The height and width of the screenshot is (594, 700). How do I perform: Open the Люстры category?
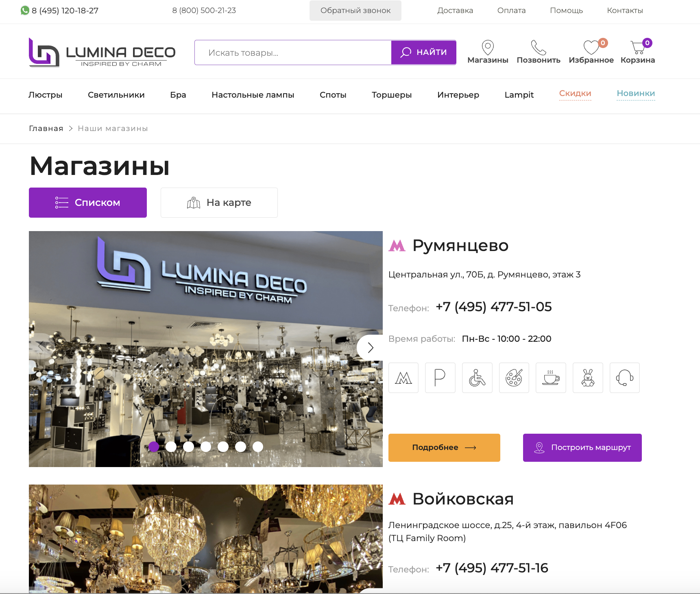coord(45,95)
